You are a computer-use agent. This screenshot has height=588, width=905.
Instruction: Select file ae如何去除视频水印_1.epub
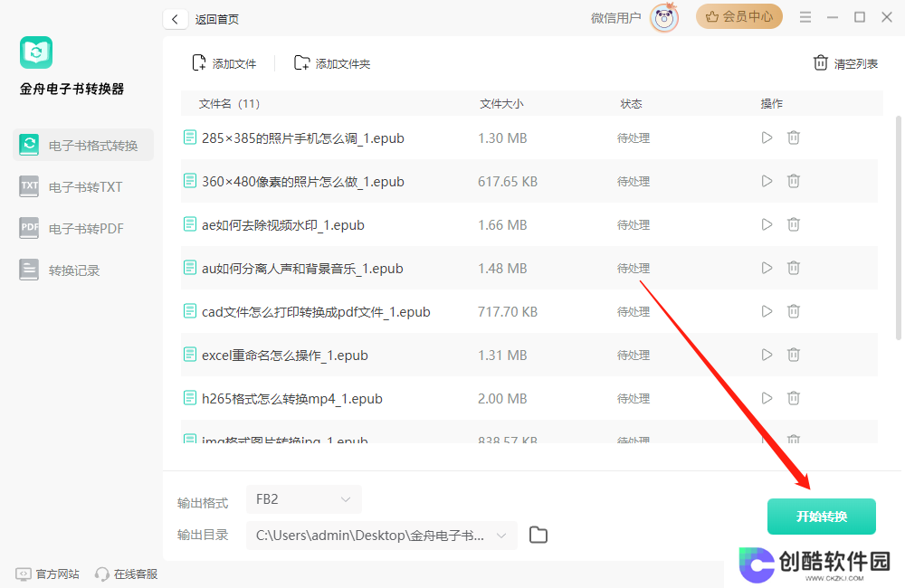pos(529,224)
